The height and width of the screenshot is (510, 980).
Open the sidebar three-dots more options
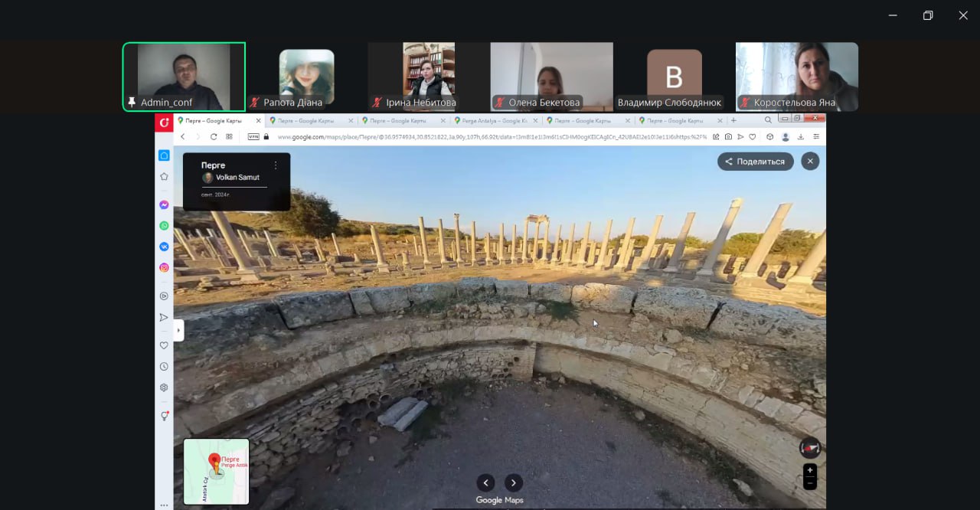click(164, 505)
